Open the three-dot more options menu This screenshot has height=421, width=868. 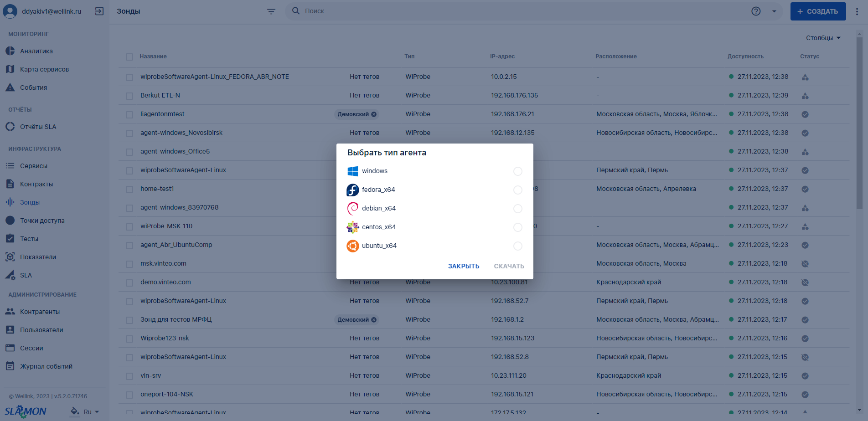[x=857, y=11]
